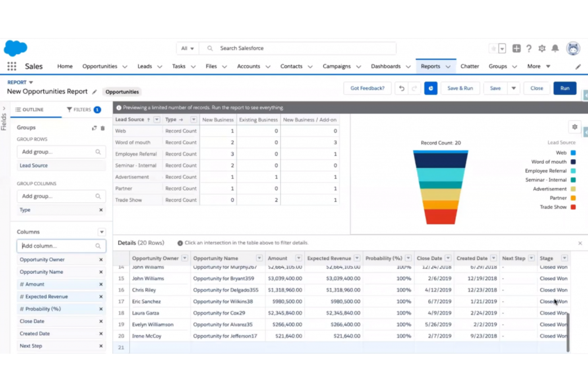Click the Got Feedback? link

tap(367, 88)
